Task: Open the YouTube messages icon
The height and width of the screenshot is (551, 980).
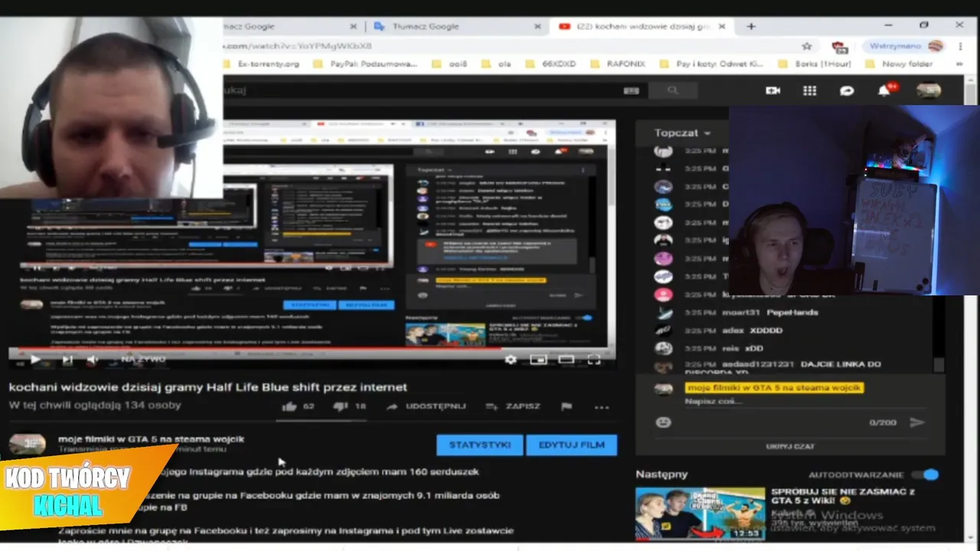Action: [x=847, y=90]
